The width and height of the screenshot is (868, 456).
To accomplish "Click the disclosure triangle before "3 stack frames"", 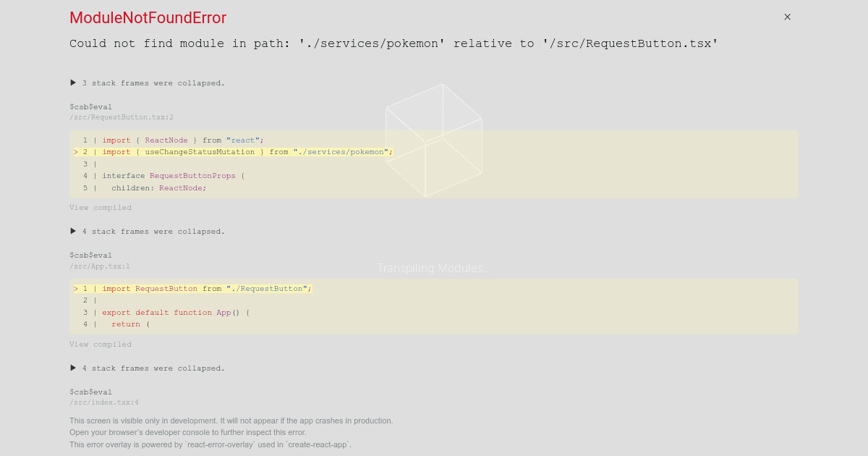I will [x=72, y=83].
